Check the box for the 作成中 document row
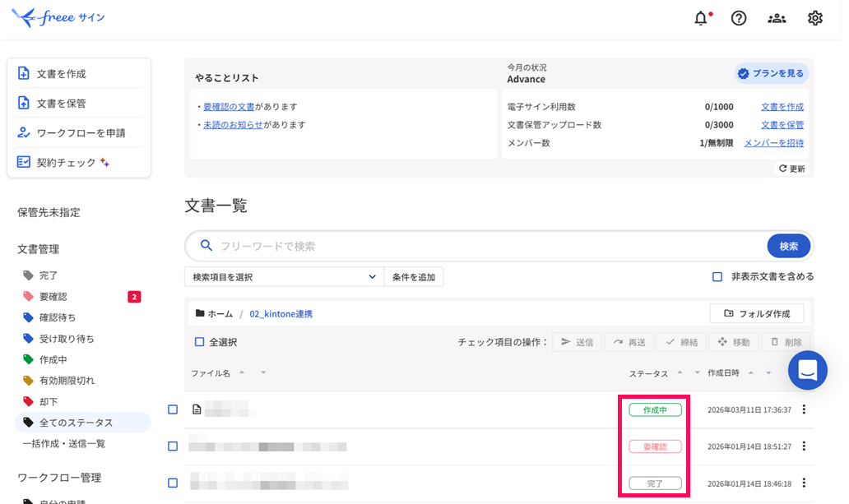 (173, 409)
